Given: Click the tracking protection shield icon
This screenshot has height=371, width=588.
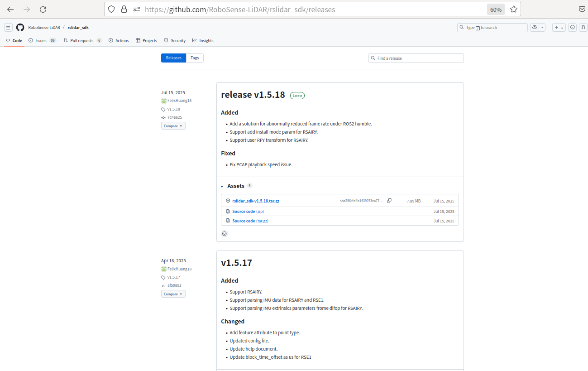Looking at the screenshot, I should coord(111,9).
